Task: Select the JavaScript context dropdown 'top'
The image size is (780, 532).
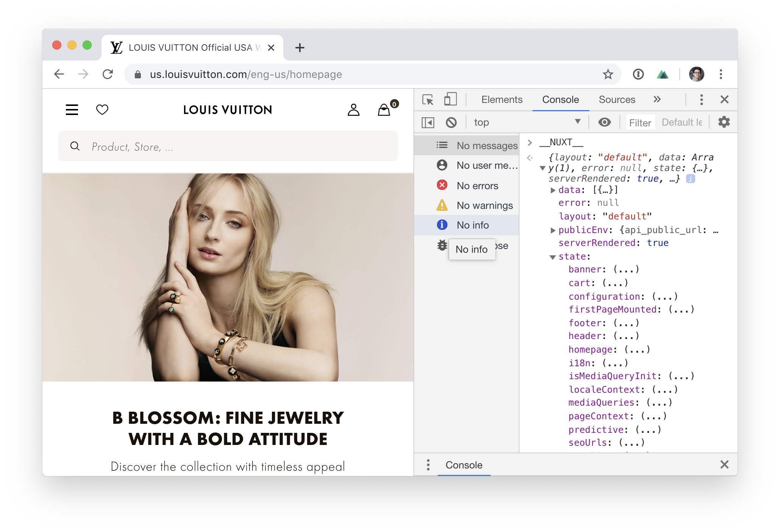Action: tap(527, 122)
